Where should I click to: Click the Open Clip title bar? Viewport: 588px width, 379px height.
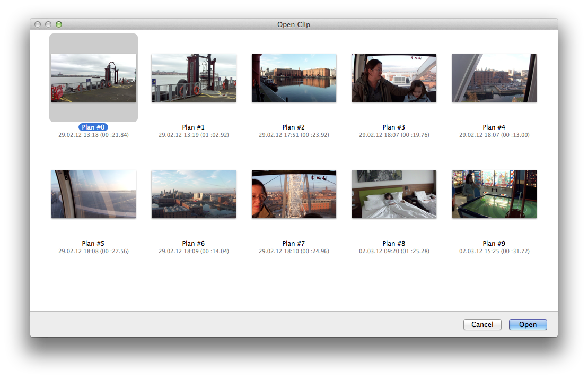294,24
